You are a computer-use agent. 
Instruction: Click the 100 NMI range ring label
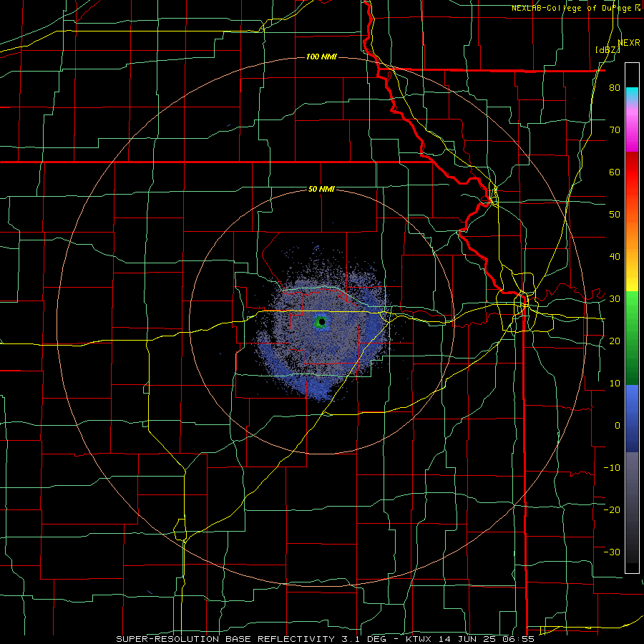[x=321, y=57]
